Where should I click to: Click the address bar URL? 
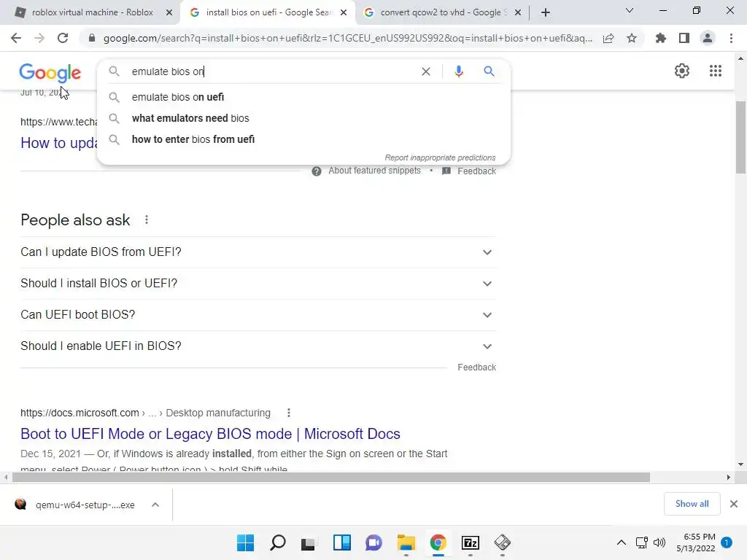click(x=348, y=38)
